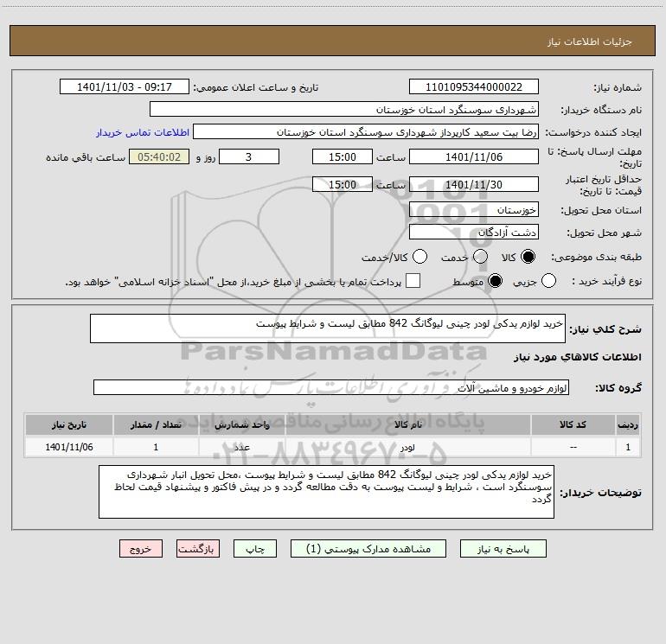Click the نام کالا column header
666x644 pixels.
pos(407,424)
